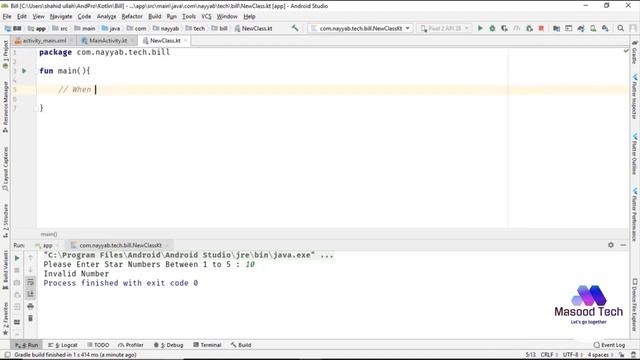640x360 pixels.
Task: Select com.nayyab.tech.bill.NewClassKt Run tab
Action: [x=120, y=245]
